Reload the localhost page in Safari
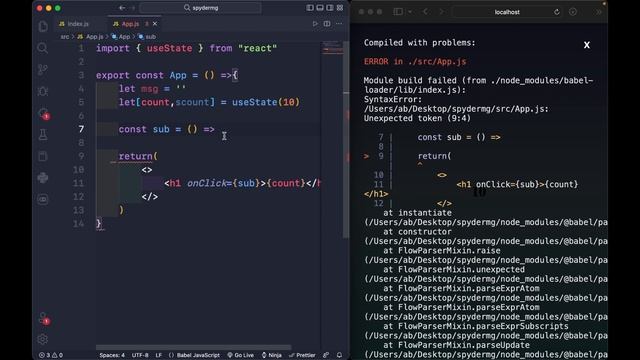640x360 pixels. [x=556, y=12]
